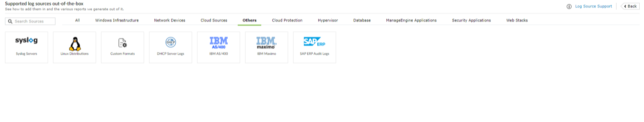
Task: Click the Syslog Servers label text
Action: (27, 54)
